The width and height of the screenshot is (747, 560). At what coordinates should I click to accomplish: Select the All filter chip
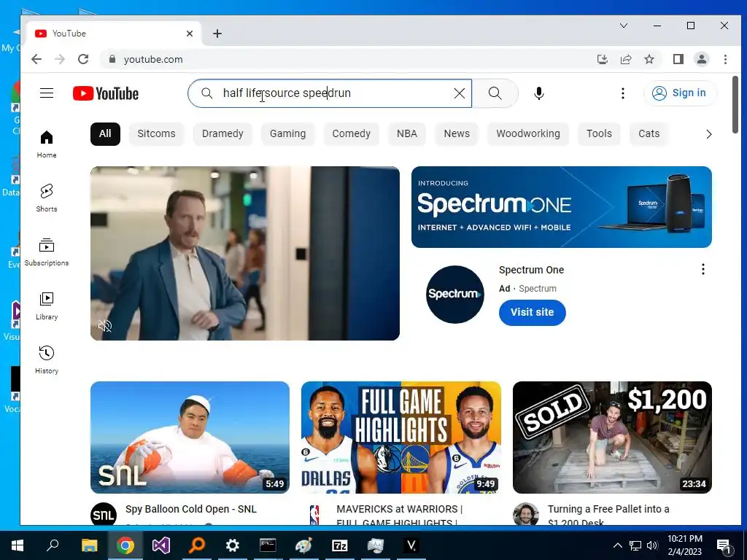105,134
